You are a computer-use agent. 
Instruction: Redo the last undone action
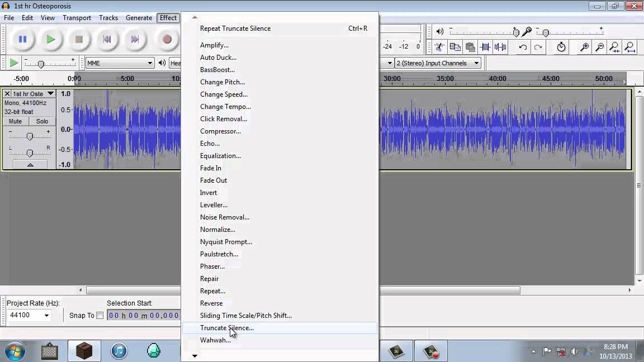click(538, 47)
